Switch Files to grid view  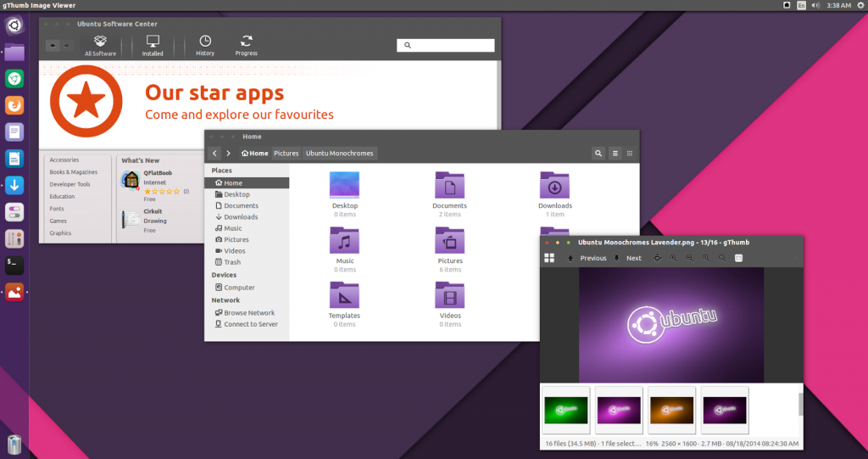(630, 154)
